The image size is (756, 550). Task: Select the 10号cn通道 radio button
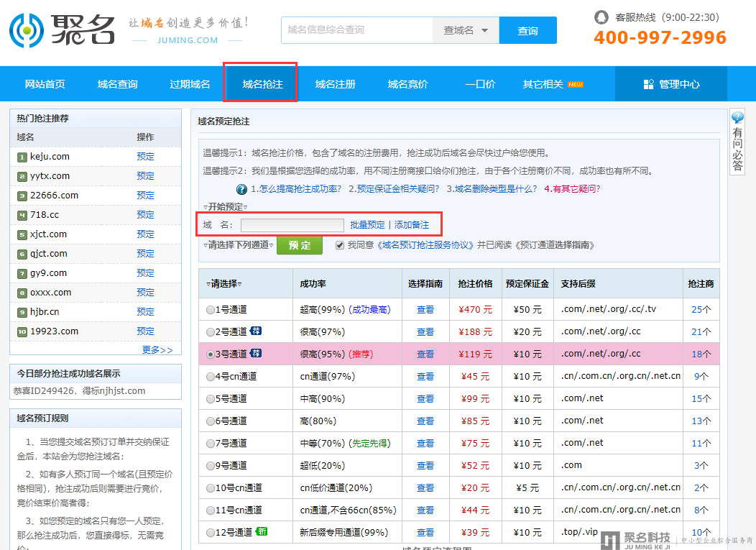[211, 488]
